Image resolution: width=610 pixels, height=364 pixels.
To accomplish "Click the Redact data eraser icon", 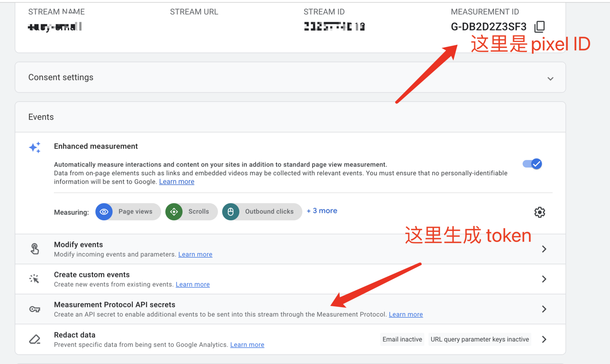I will tap(35, 339).
